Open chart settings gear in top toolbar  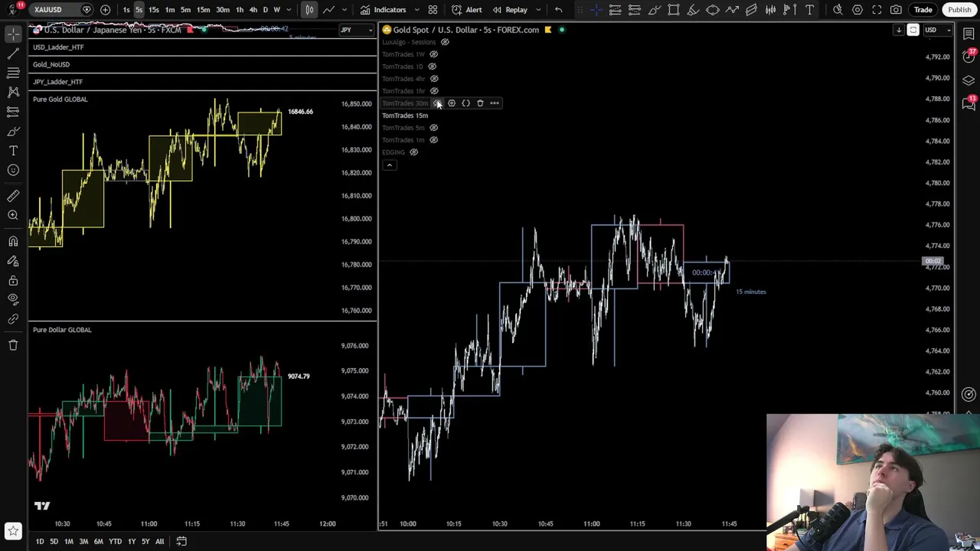(x=857, y=10)
